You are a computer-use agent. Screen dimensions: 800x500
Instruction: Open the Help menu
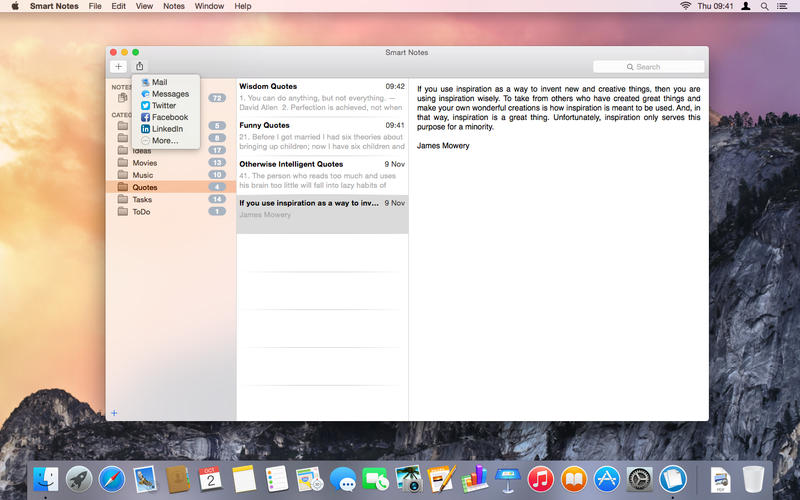[x=243, y=6]
